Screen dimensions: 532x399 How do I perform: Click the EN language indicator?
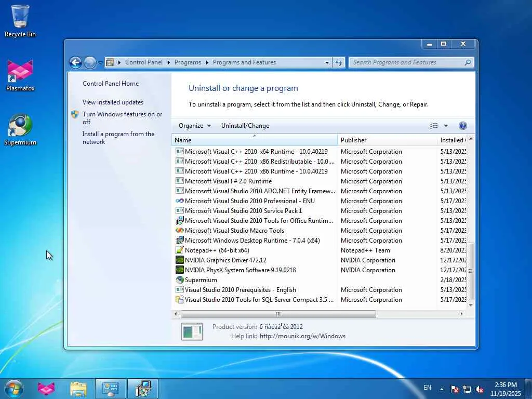[427, 388]
